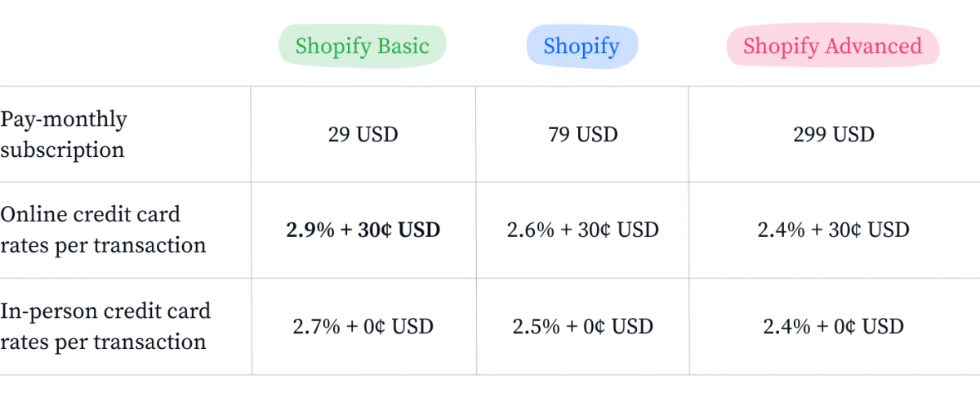Click the 2.6% + 30¢ USD rate
This screenshot has width=980, height=398.
click(x=583, y=230)
